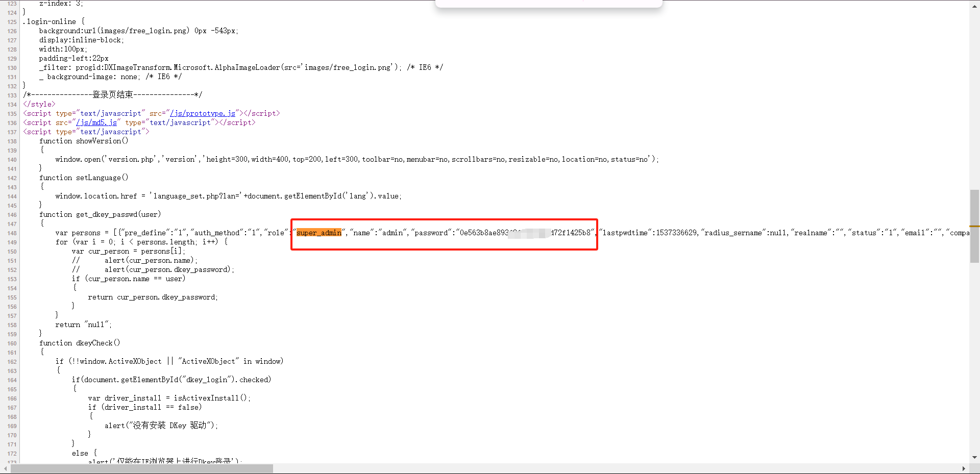Click the 'var cur_person = persons[i];' line
Image resolution: width=980 pixels, height=474 pixels.
[x=129, y=251]
